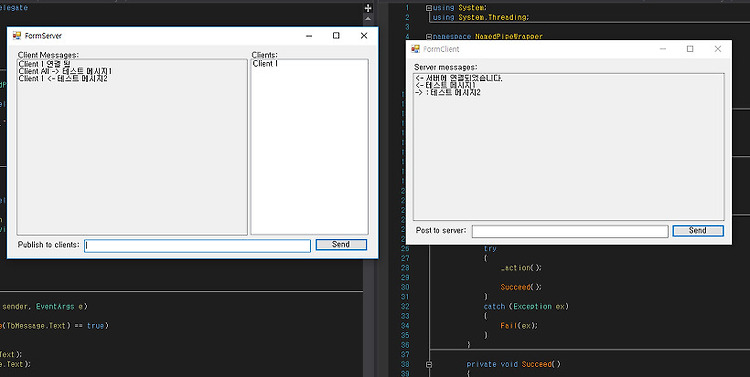Click line number 38 in the gutter
Viewport: 750px width, 377px height.
[x=405, y=364]
